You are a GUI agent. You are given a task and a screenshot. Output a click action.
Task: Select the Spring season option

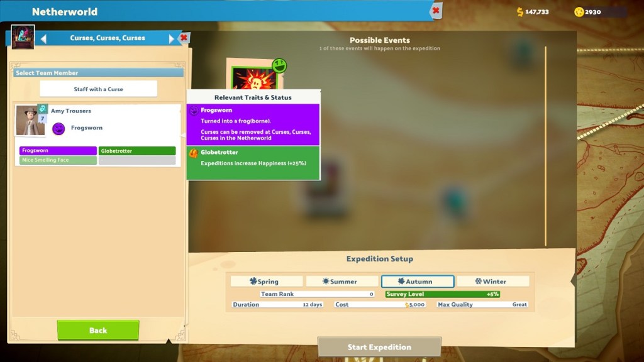pos(267,282)
